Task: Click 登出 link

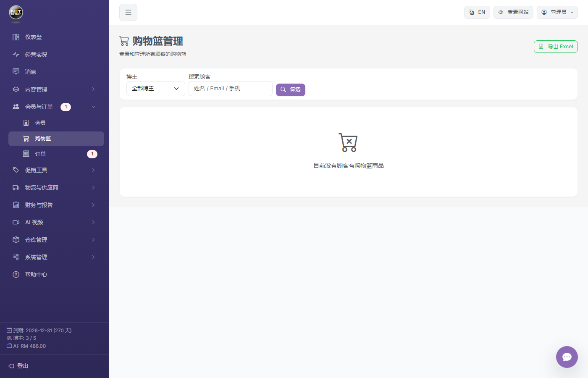Action: pyautogui.click(x=18, y=366)
